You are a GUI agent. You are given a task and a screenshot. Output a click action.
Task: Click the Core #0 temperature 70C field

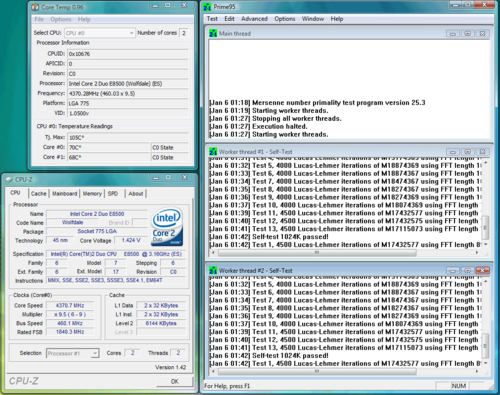tap(109, 147)
